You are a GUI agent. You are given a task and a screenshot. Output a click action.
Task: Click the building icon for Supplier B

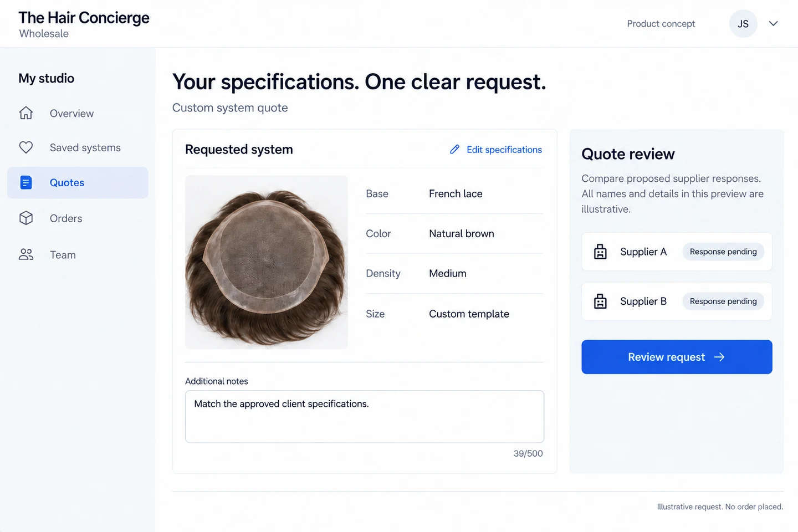[x=600, y=301]
